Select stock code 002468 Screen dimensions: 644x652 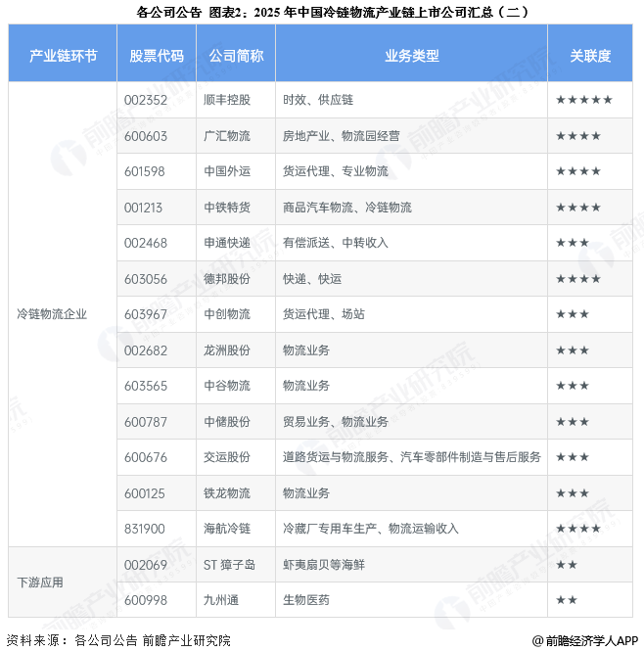pos(146,243)
